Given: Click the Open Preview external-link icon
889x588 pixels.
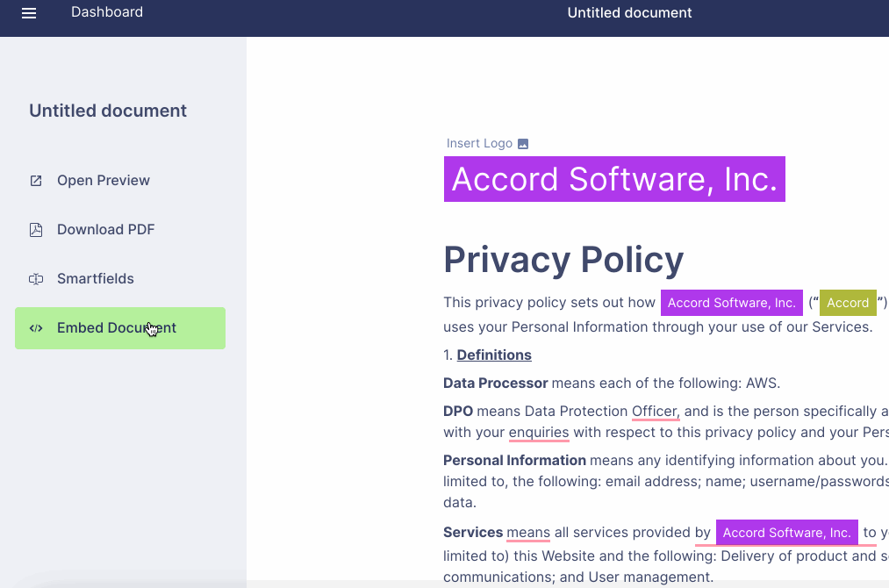Looking at the screenshot, I should [36, 180].
